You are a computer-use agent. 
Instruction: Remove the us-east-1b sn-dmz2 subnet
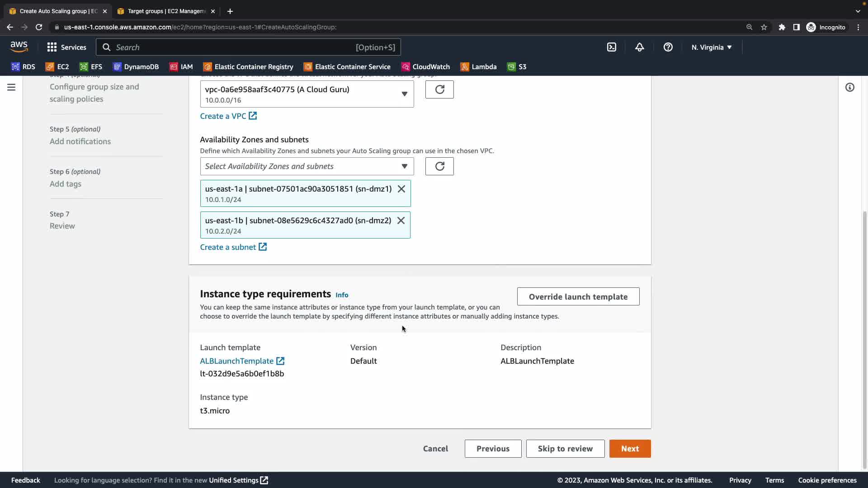tap(401, 221)
